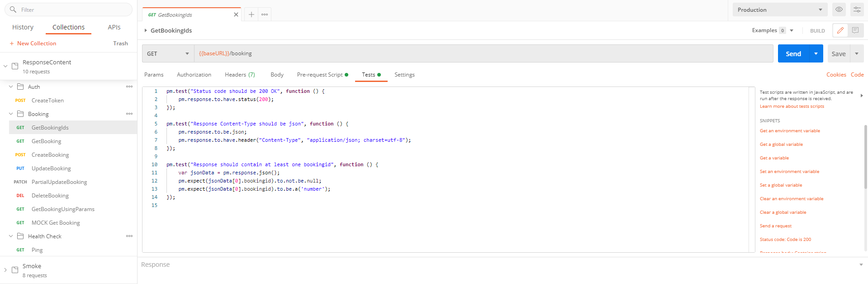The width and height of the screenshot is (868, 284).
Task: Click inside the tests code editor line 15
Action: point(457,205)
